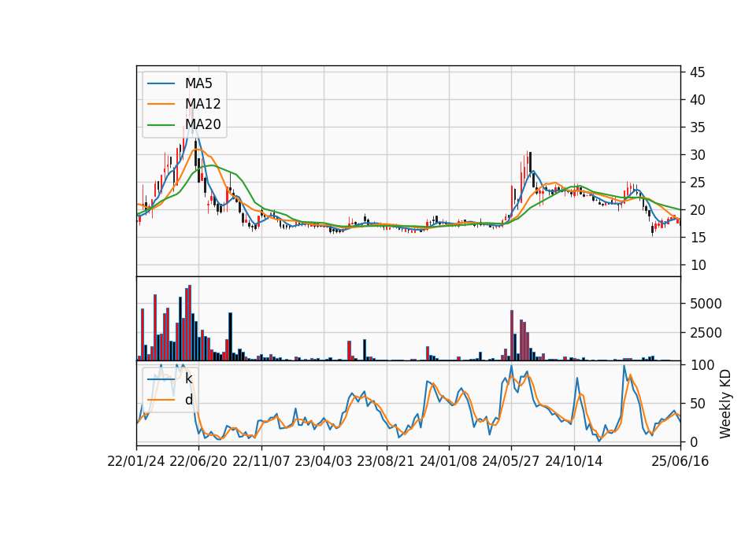Screen dimensions: 756x543
Task: Click the price axis value 10
Action: coord(697,265)
